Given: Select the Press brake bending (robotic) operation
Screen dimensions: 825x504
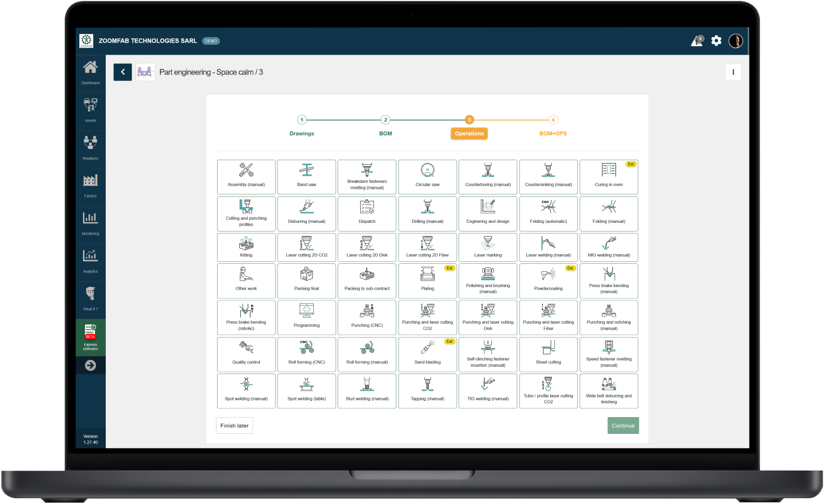Looking at the screenshot, I should [246, 318].
